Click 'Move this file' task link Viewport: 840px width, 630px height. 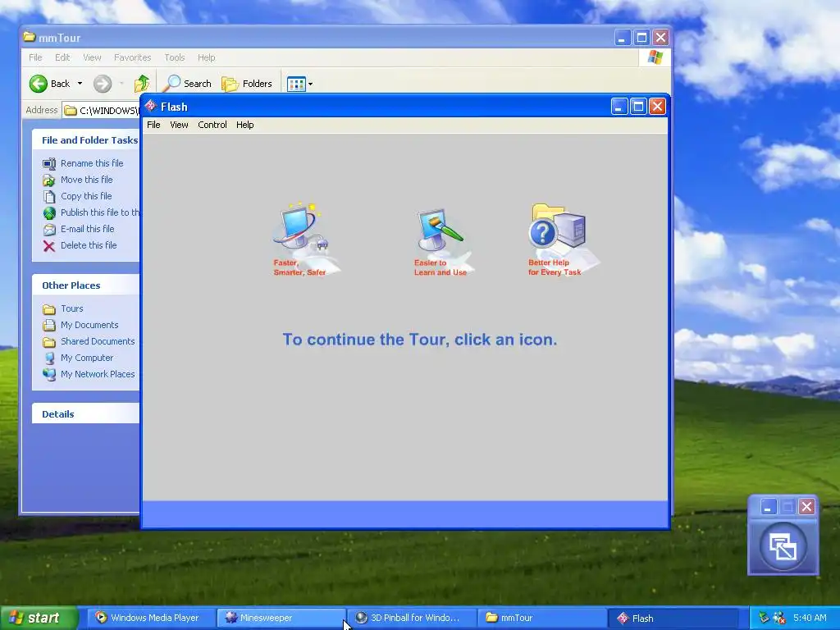click(x=87, y=180)
